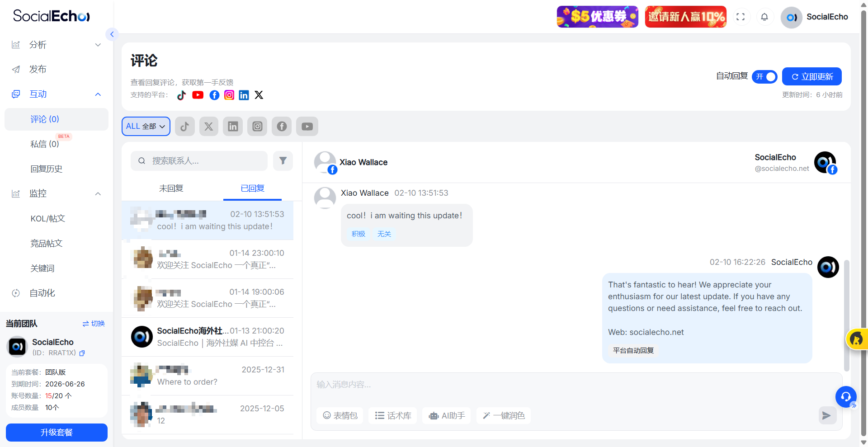The height and width of the screenshot is (447, 868).
Task: Collapse the 监控 menu section
Action: click(x=57, y=193)
